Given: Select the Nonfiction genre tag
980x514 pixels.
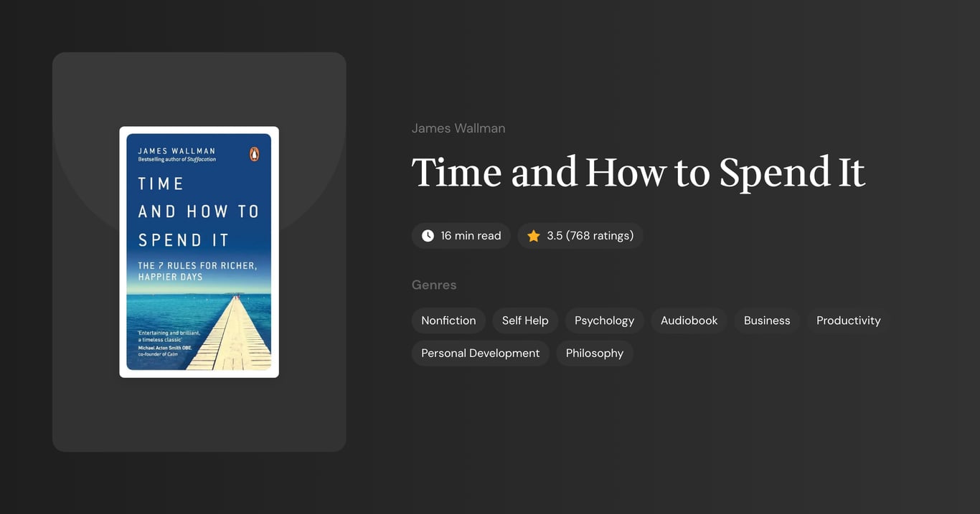Looking at the screenshot, I should [x=448, y=320].
